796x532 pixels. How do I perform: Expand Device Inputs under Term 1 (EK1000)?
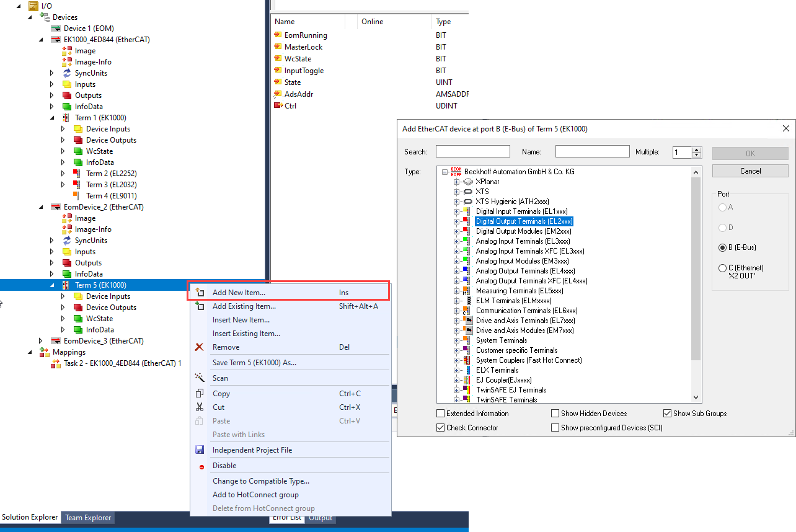pos(63,129)
